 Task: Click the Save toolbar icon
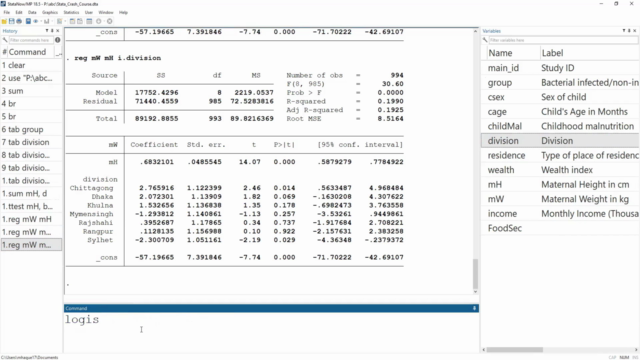pos(11,21)
